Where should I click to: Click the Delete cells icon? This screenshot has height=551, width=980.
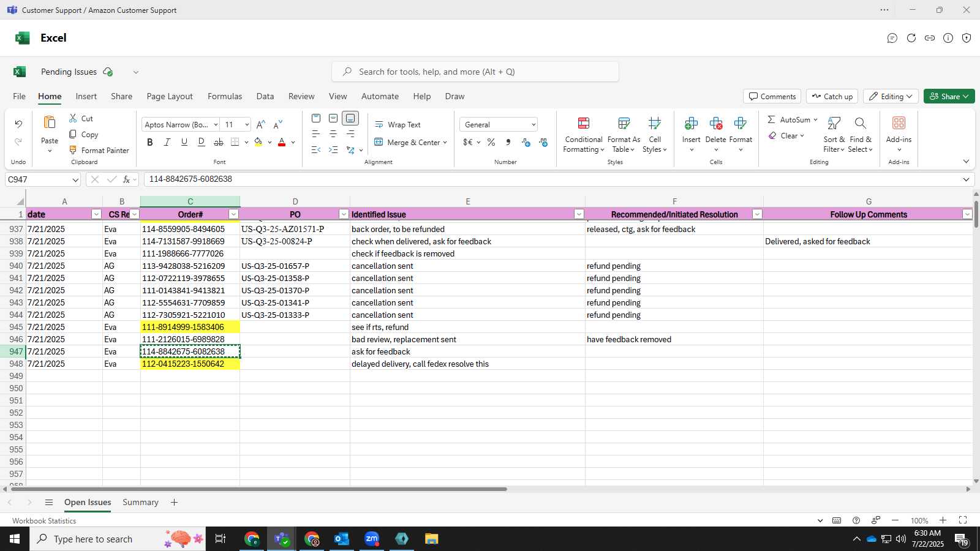point(715,123)
